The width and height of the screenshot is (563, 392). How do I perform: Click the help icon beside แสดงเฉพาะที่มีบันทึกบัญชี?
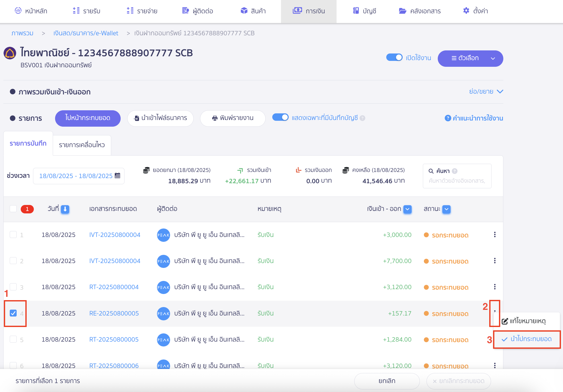point(362,118)
